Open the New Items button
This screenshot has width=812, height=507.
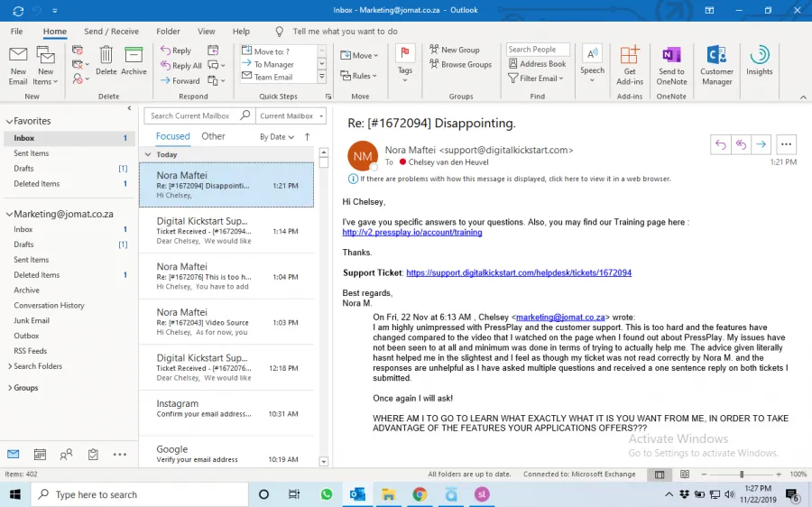point(45,65)
